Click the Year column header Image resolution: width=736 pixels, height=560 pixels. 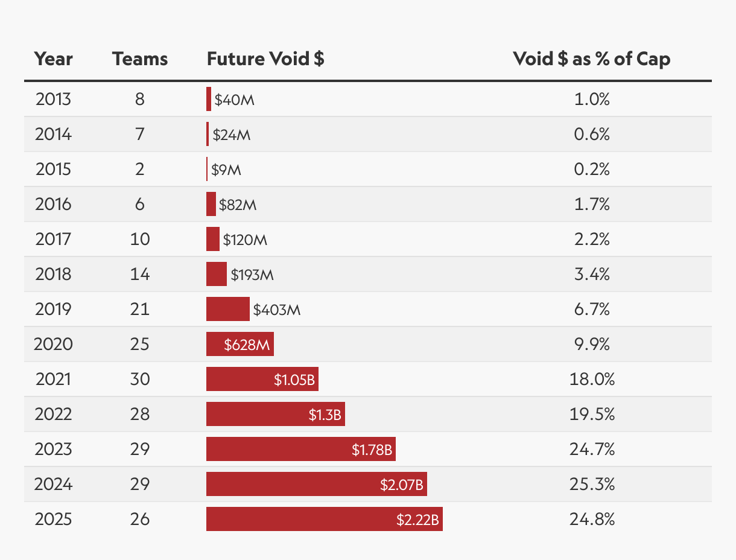(53, 59)
